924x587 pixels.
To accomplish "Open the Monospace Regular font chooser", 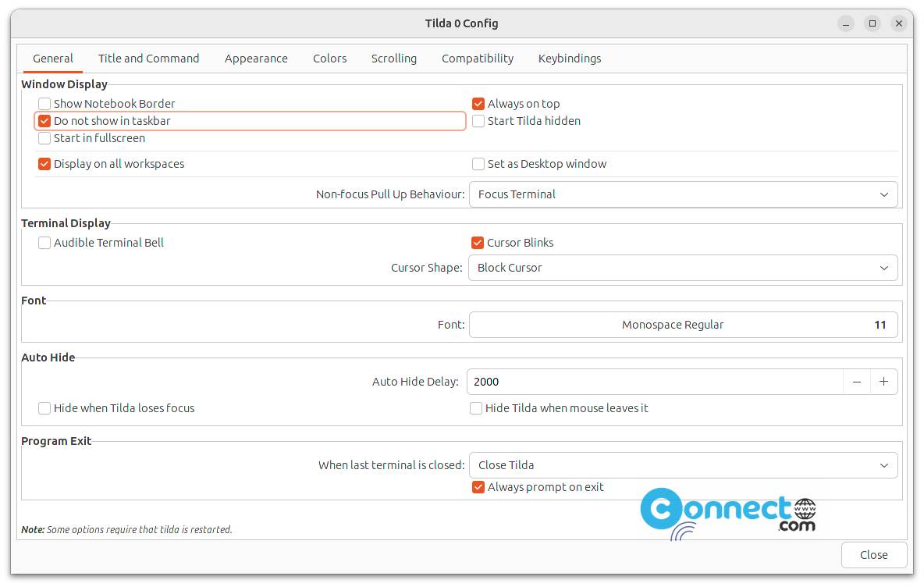I will [x=683, y=325].
